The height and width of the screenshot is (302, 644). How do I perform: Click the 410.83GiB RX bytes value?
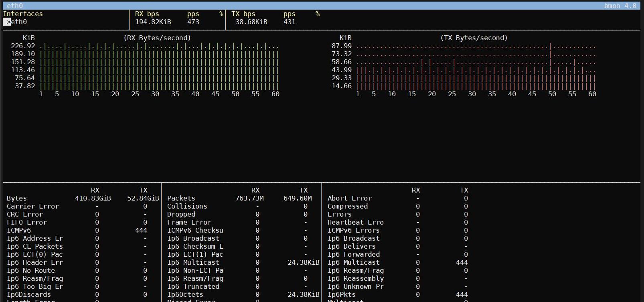tap(93, 198)
